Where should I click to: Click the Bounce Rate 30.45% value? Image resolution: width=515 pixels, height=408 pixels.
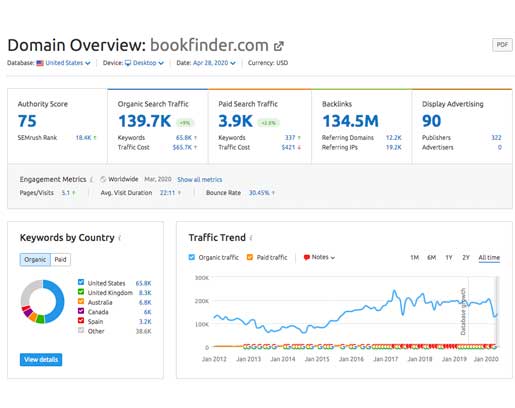tap(259, 193)
